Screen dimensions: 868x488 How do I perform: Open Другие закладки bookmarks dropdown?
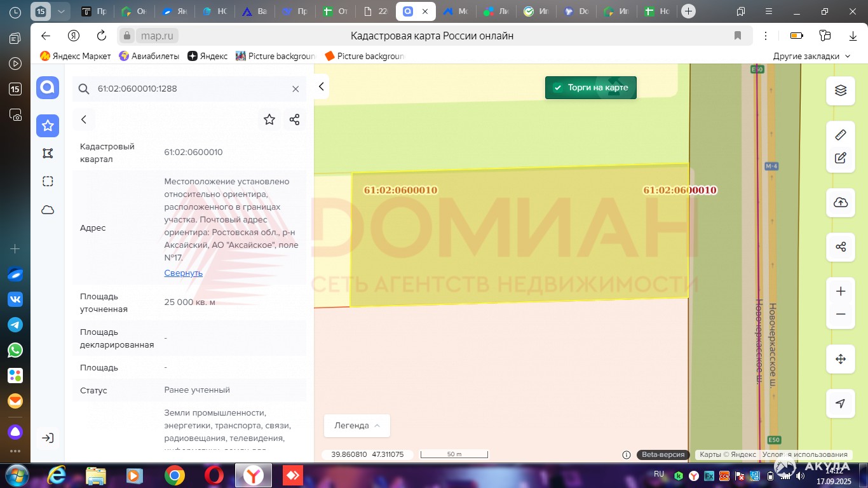coord(811,56)
